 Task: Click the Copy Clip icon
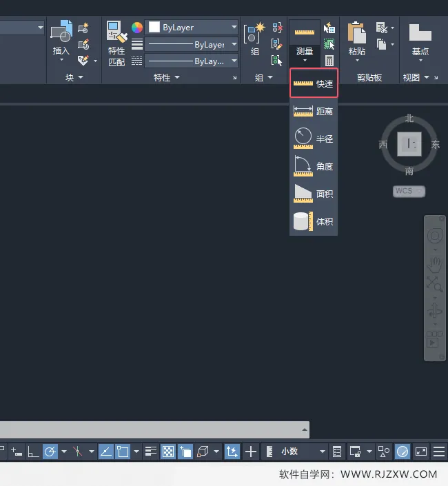(x=382, y=44)
